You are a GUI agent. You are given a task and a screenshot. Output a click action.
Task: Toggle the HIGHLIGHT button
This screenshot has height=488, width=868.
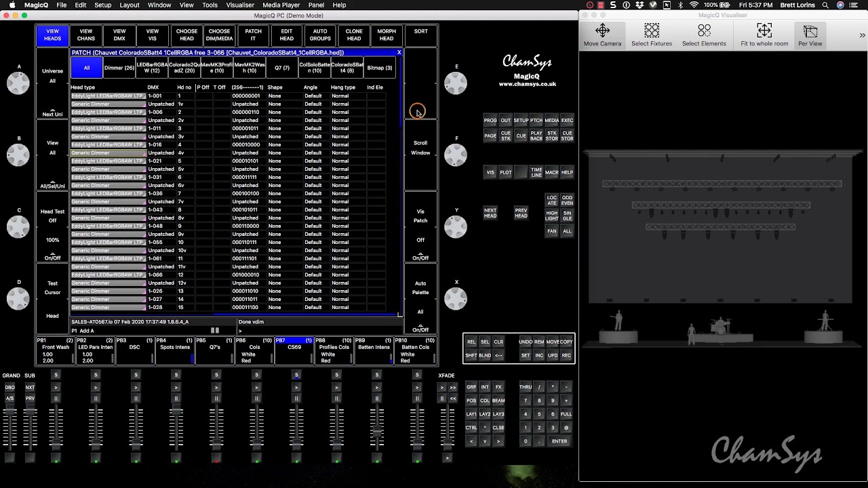552,216
